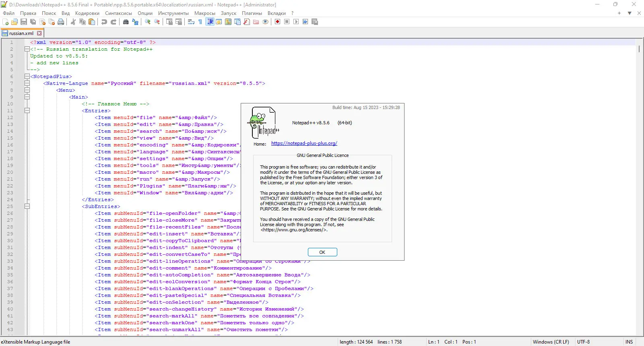644x346 pixels.
Task: Print the document with the printer icon
Action: (x=61, y=22)
